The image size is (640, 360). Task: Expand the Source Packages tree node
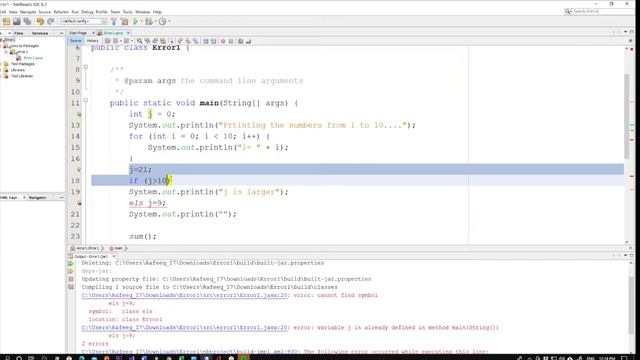(x=1, y=46)
